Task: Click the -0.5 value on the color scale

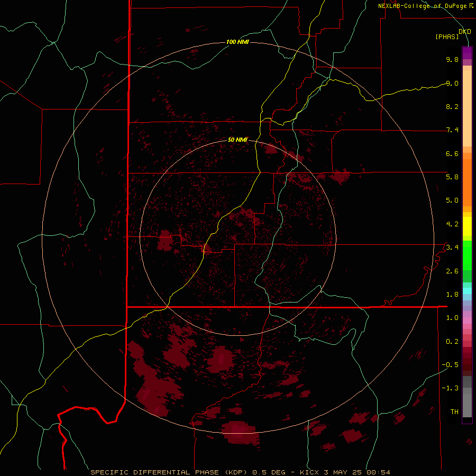Action: [450, 365]
